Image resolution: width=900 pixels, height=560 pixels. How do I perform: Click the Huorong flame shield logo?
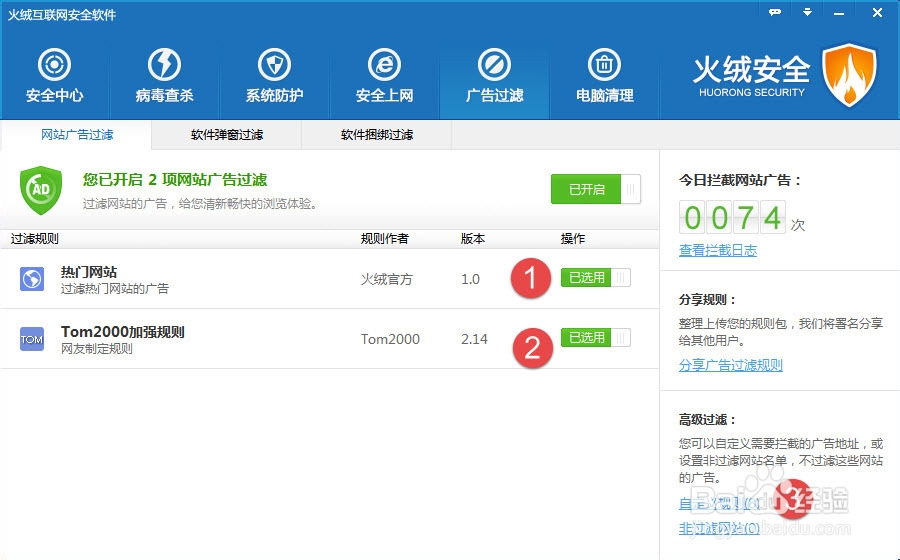pos(849,75)
